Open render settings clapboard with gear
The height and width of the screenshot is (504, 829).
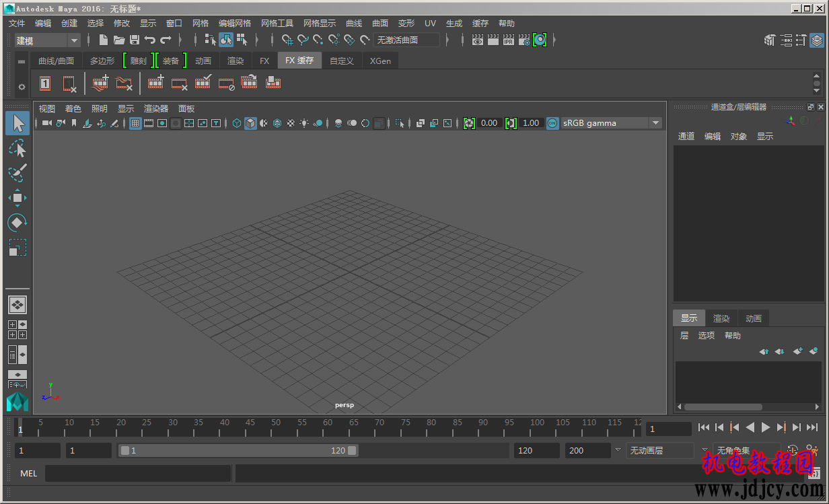tap(524, 40)
